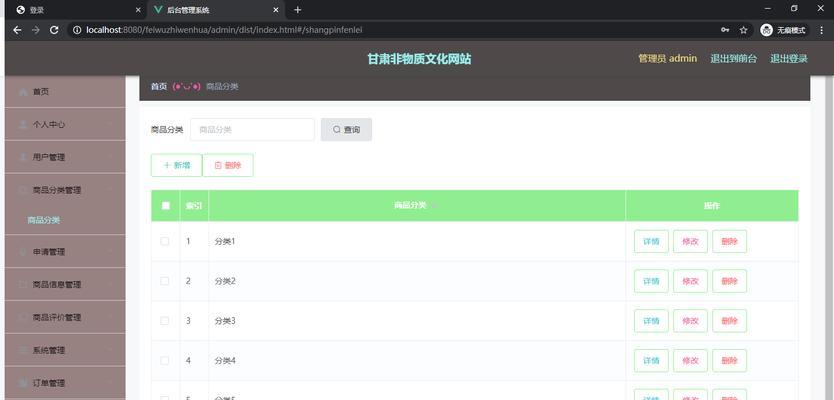Viewport: 834px width, 400px height.
Task: Expand 用户管理 sidebar menu
Action: click(x=65, y=157)
